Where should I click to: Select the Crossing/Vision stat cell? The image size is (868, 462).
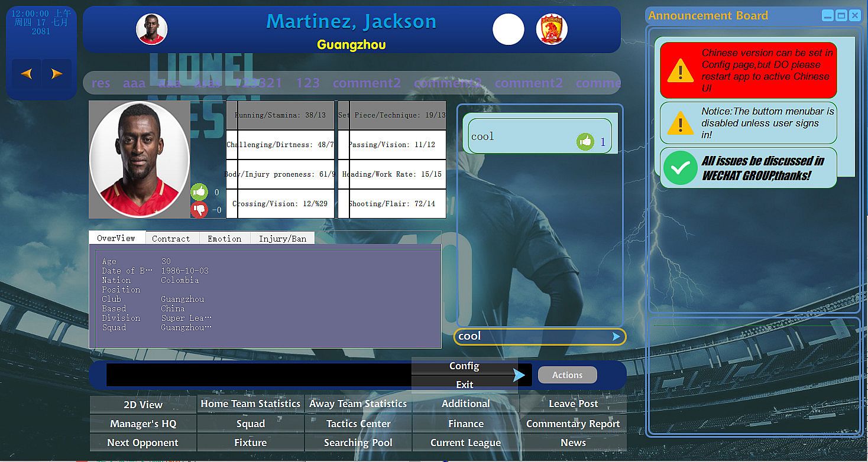[280, 204]
